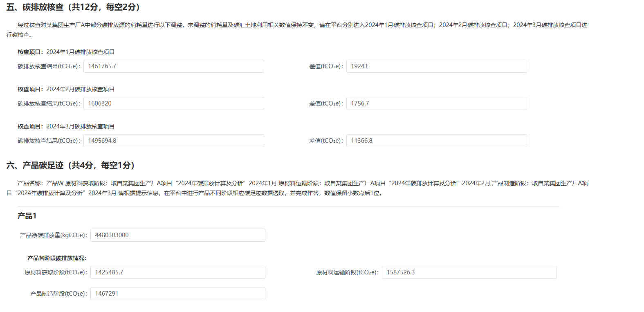Focus the January difference field containing 19243
Image resolution: width=644 pixels, height=312 pixels.
436,66
